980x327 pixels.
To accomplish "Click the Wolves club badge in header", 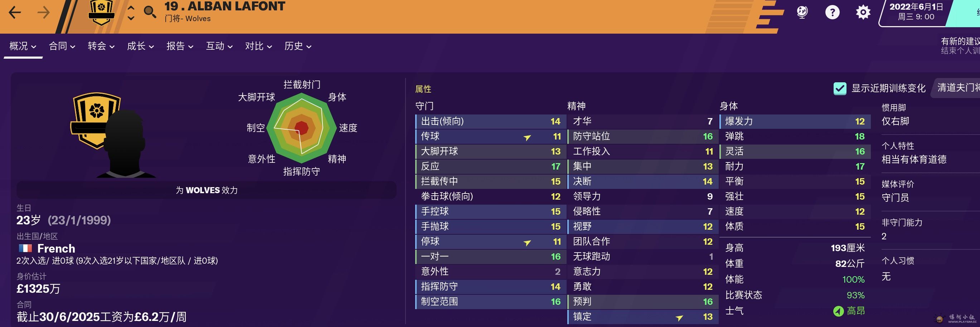I will click(101, 12).
